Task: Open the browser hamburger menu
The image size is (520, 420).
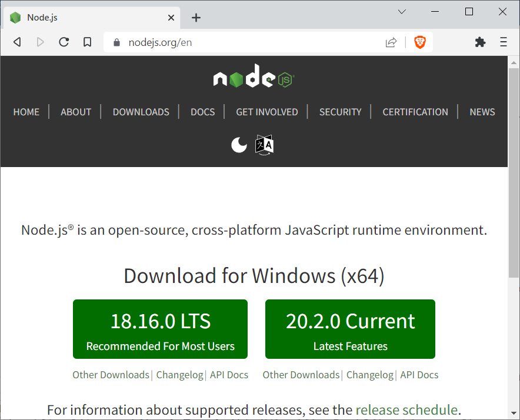Action: 504,42
